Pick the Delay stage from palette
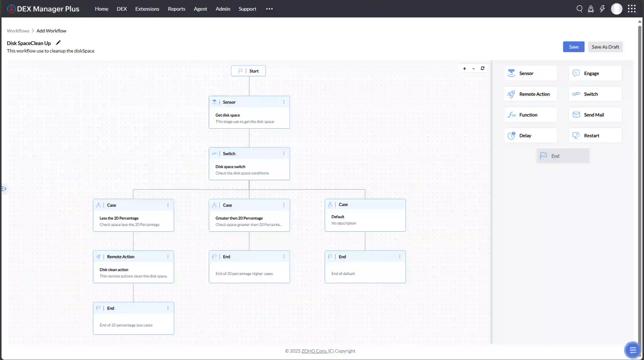The height and width of the screenshot is (360, 644). point(530,135)
